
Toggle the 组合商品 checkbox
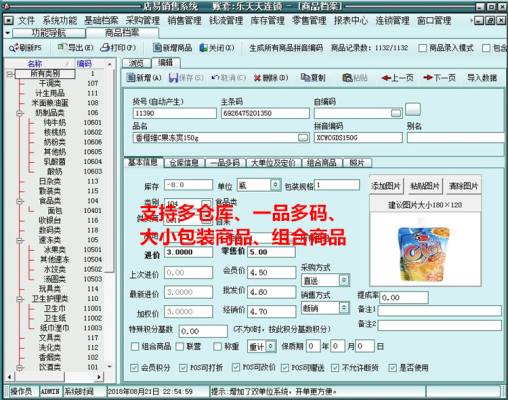(x=135, y=347)
